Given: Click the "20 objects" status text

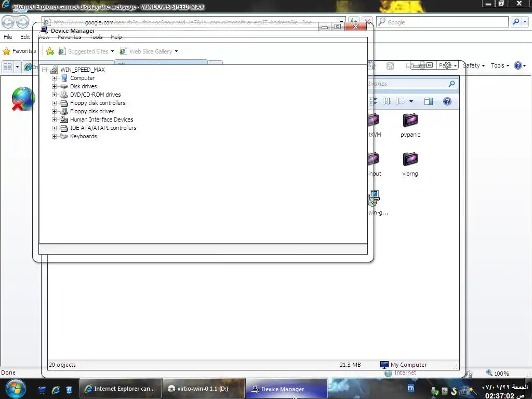Looking at the screenshot, I should 62,365.
